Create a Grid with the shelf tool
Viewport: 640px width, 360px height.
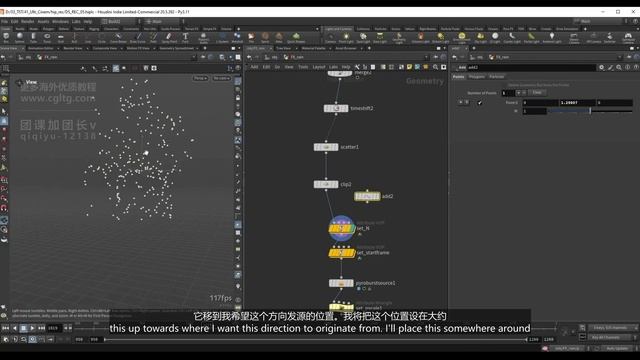(x=60, y=38)
